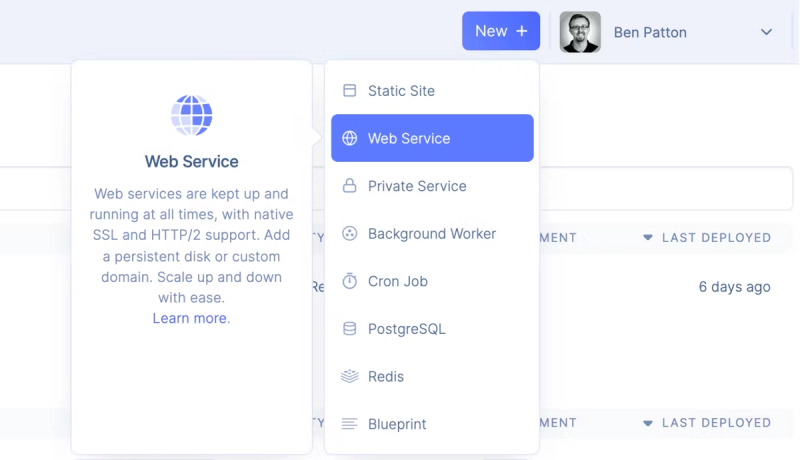Follow the Learn more link
Image resolution: width=800 pixels, height=460 pixels.
click(190, 318)
